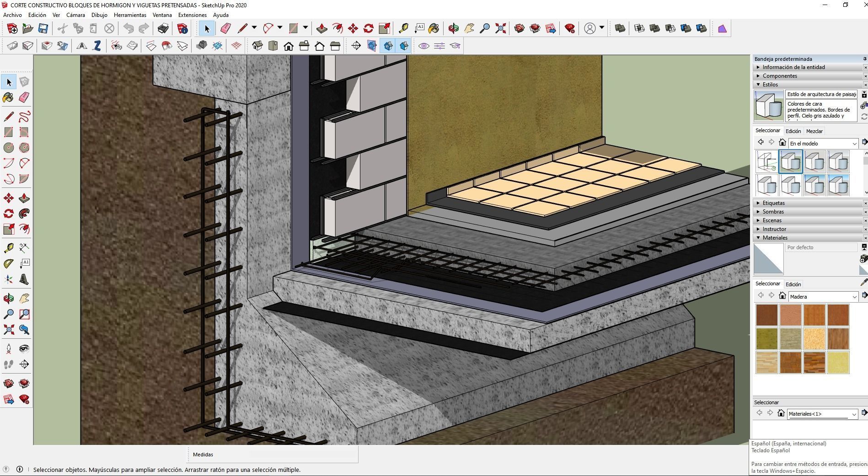Activate the Walk footprints tool

tap(8, 364)
